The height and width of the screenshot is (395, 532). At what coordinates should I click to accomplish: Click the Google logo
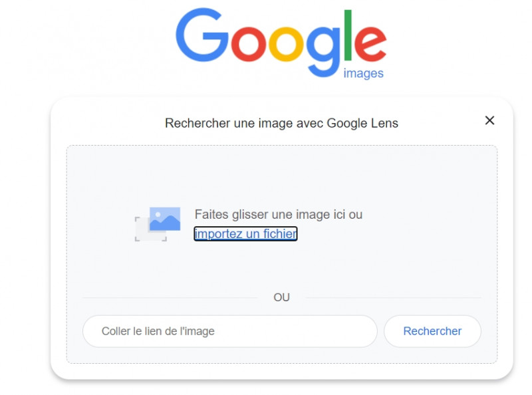pos(281,40)
